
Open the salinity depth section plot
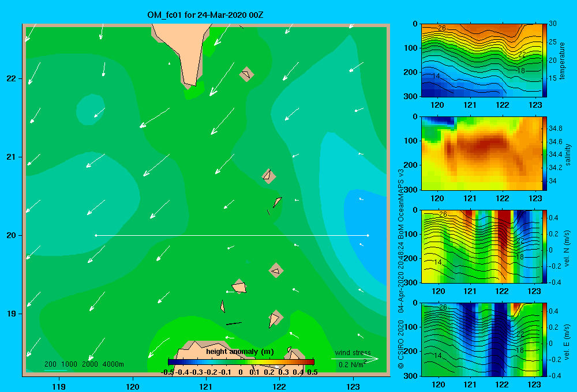[x=482, y=154]
